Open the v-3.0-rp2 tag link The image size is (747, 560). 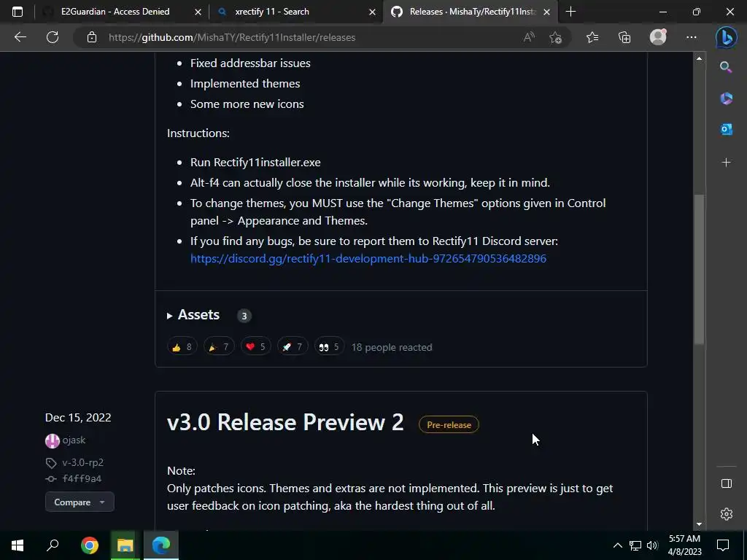[82, 462]
